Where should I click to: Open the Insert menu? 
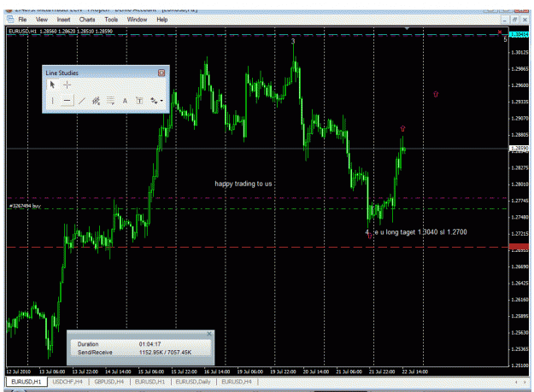pos(64,20)
